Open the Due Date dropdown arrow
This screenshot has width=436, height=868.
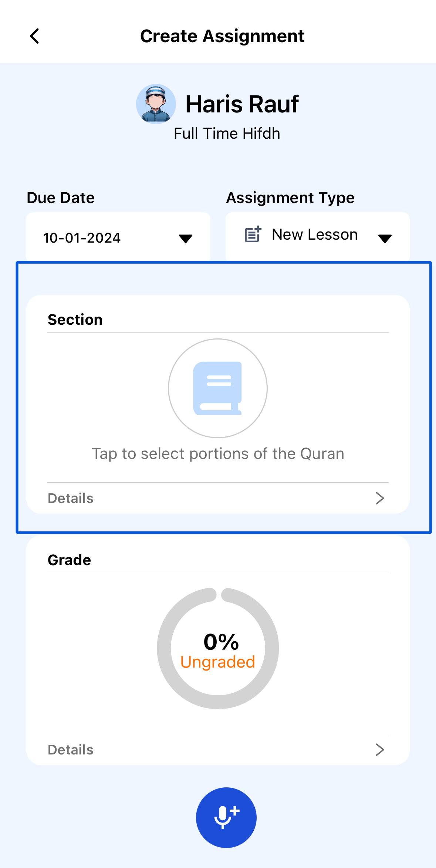(185, 239)
